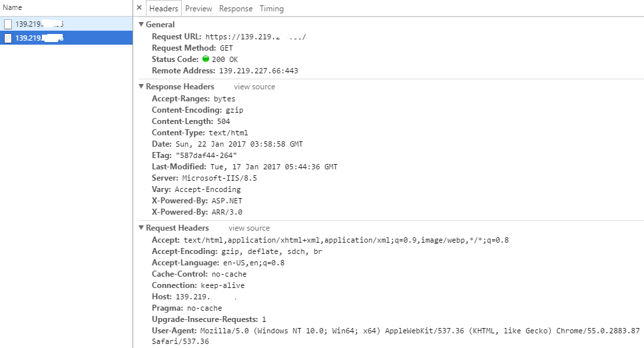Open the Response tab
The image size is (644, 348).
tap(236, 9)
